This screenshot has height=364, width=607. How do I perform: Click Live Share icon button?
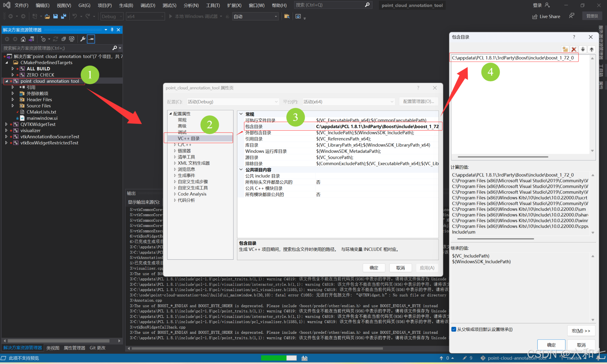535,17
